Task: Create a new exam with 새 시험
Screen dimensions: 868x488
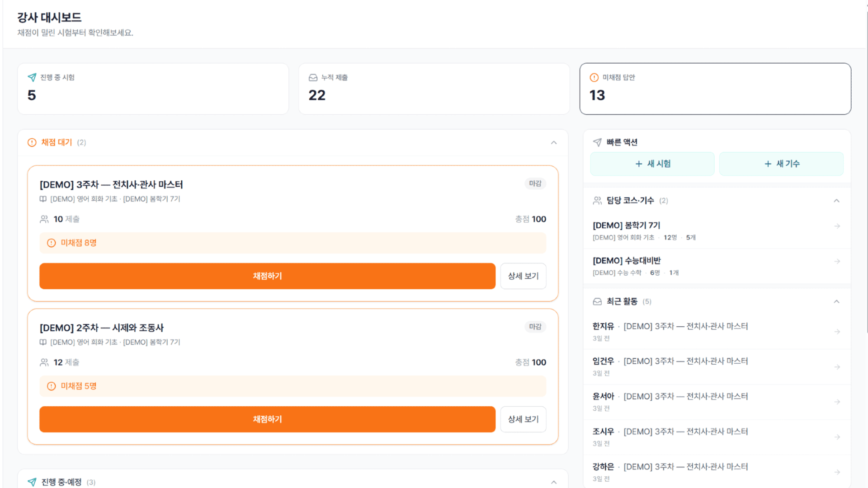Action: point(652,164)
